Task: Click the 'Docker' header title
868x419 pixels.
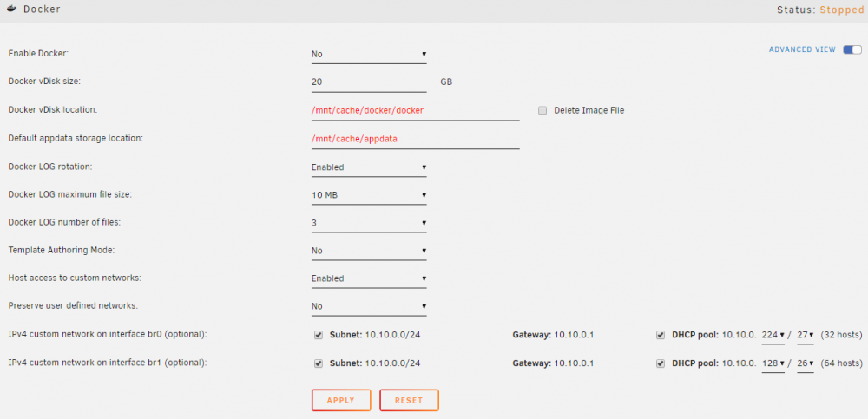Action: pyautogui.click(x=42, y=10)
